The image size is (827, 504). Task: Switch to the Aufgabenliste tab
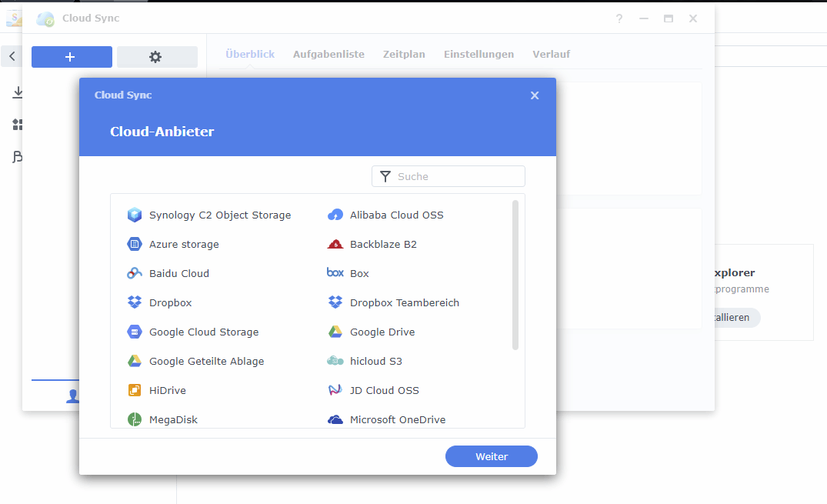(328, 55)
